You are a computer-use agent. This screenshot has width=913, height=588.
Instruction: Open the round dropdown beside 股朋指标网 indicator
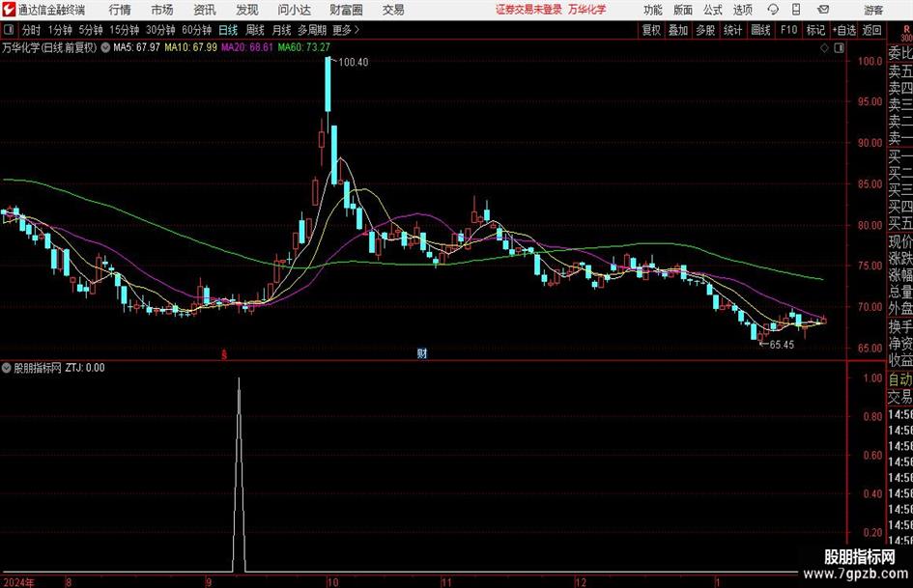7,368
